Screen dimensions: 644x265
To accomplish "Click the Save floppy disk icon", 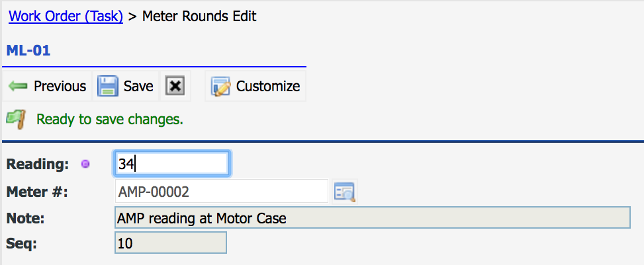I will click(x=108, y=87).
